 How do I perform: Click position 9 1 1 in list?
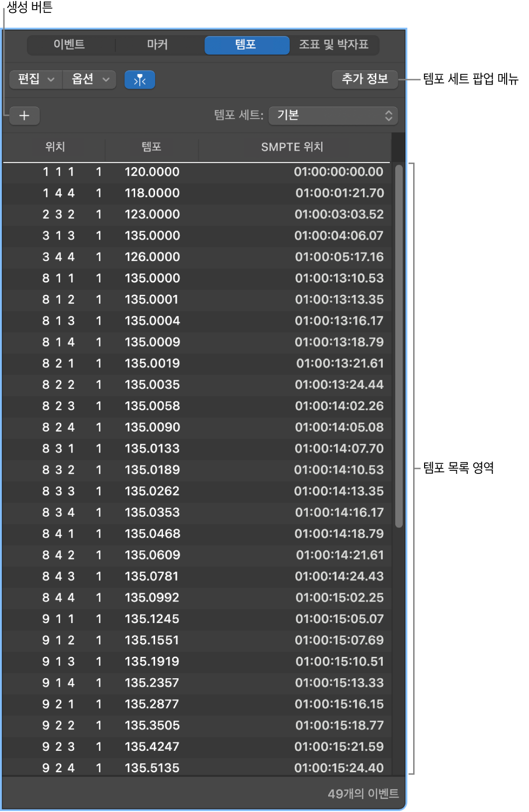tap(59, 619)
